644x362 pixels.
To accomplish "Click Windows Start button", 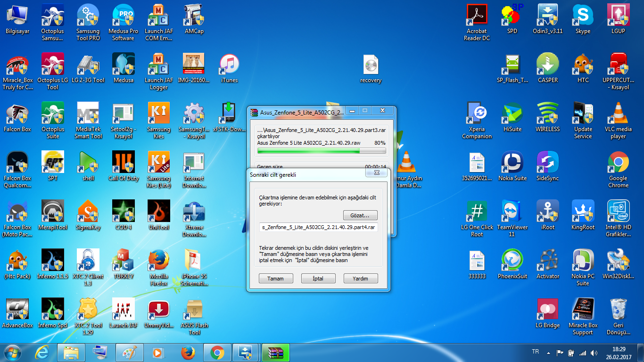I will 13,353.
